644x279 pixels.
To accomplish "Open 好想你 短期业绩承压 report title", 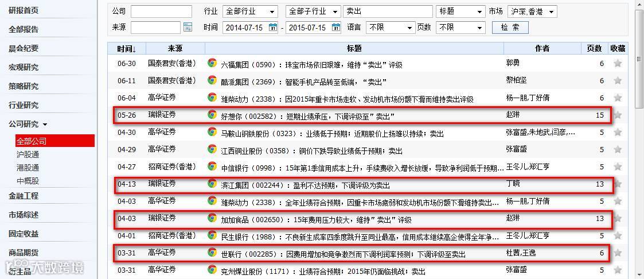I will tap(308, 117).
